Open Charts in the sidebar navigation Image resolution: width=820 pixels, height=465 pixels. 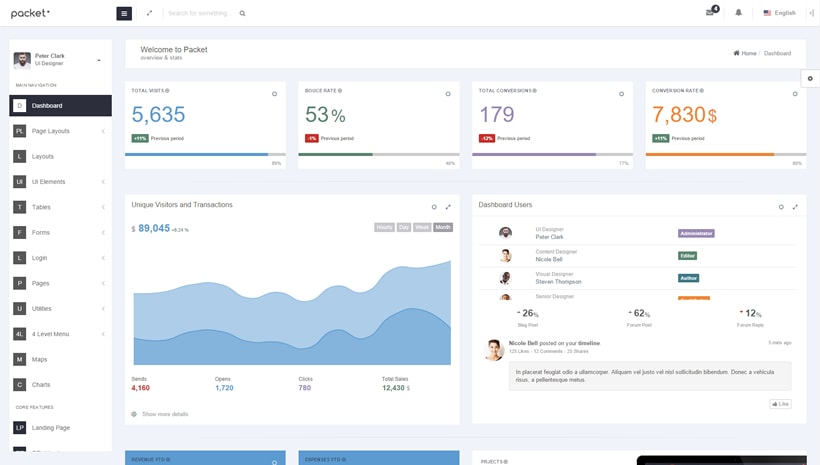[x=40, y=384]
